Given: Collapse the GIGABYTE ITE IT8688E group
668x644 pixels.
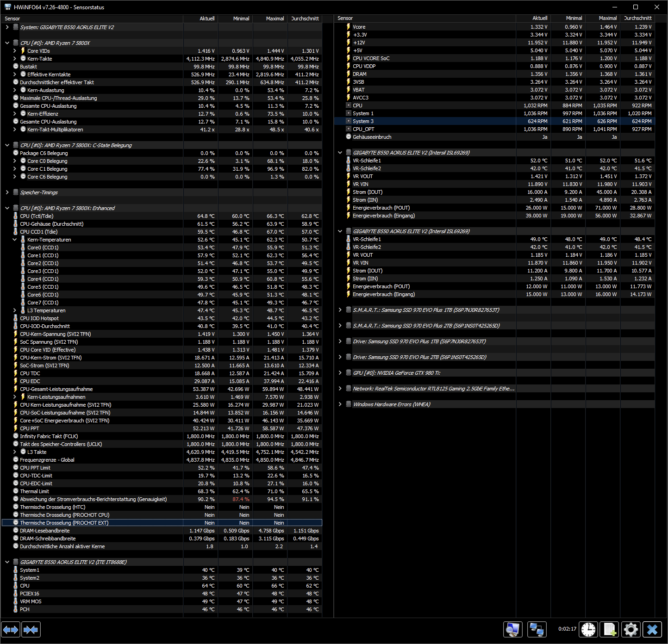Looking at the screenshot, I should tap(7, 562).
